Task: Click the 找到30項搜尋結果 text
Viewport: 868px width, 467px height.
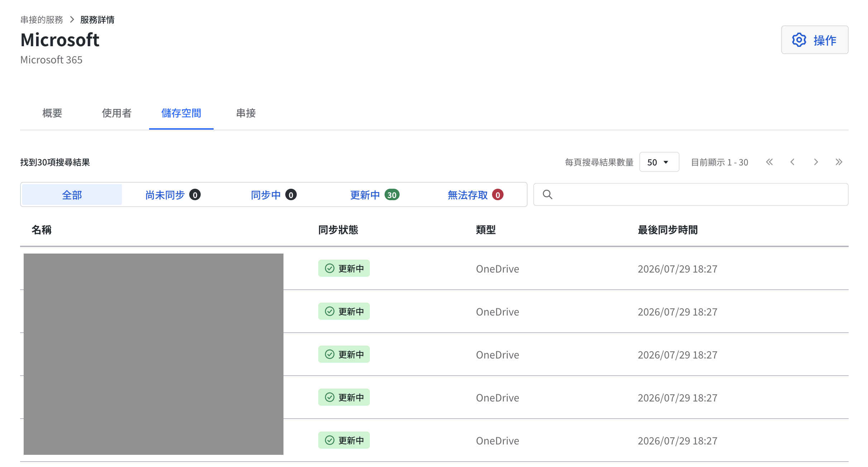Action: click(55, 162)
